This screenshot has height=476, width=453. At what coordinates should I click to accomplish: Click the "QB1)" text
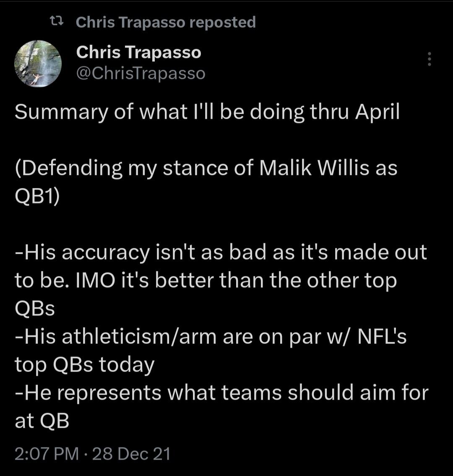coord(37,196)
